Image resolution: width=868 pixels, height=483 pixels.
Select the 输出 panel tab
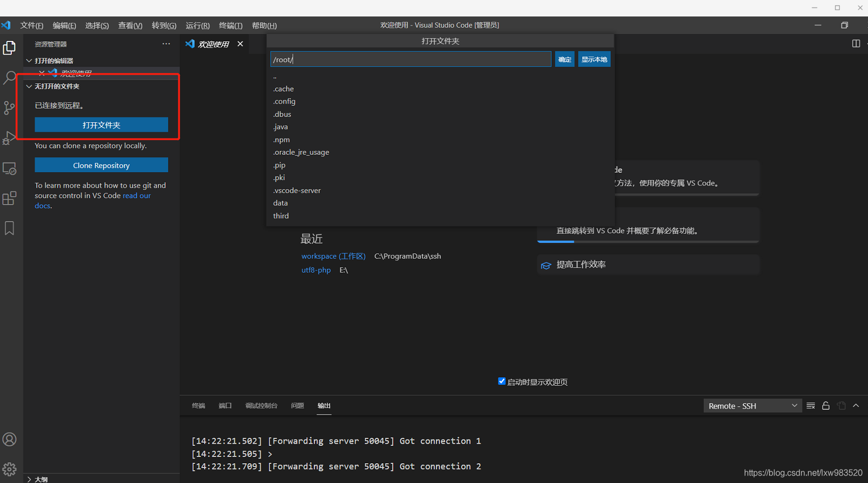324,405
